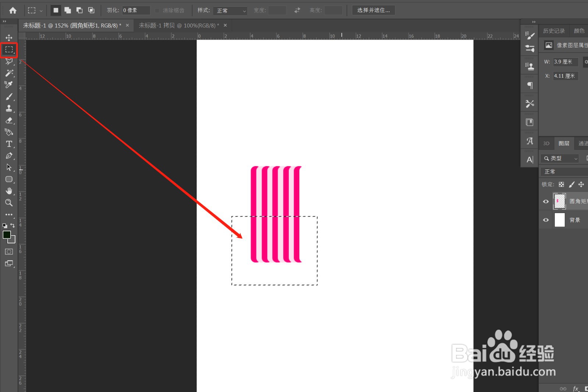
Task: Click the 选择并遮住 button
Action: 373,10
